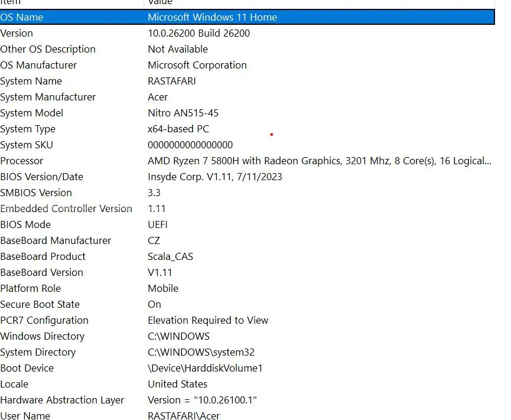The height and width of the screenshot is (420, 511).
Task: Click the Hardware Abstraction Layer row
Action: (62, 400)
